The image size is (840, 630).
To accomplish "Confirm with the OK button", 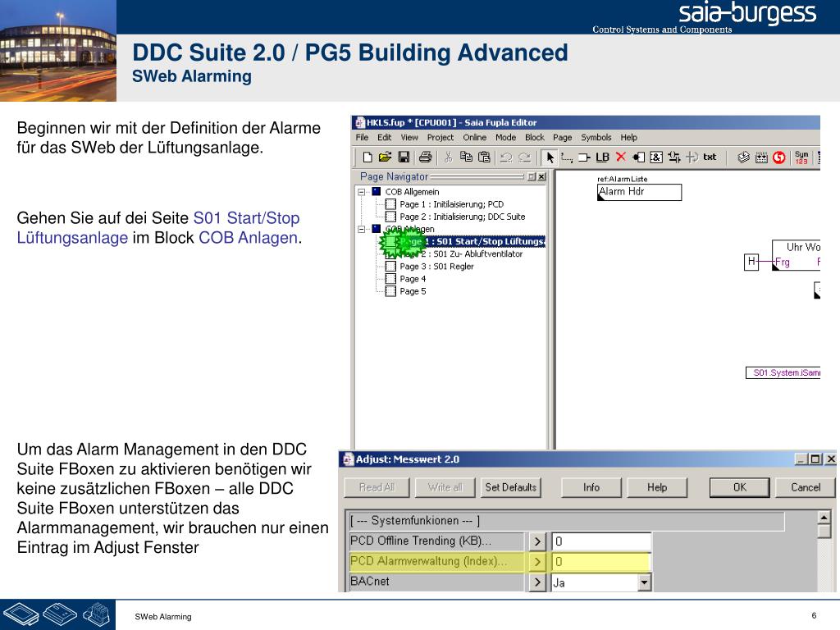I will 740,487.
